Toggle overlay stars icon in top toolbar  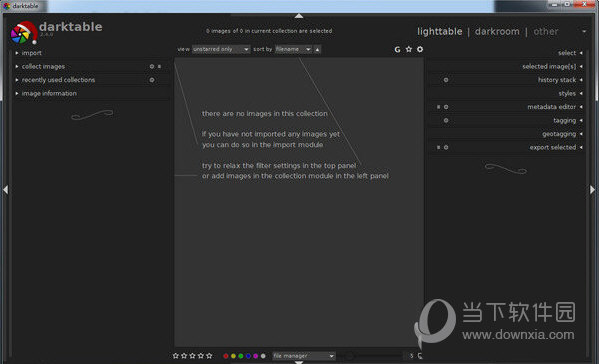coord(409,49)
